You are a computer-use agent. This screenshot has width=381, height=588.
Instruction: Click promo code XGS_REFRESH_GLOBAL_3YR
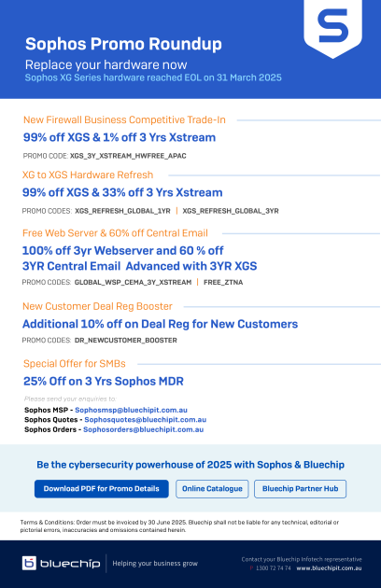231,211
